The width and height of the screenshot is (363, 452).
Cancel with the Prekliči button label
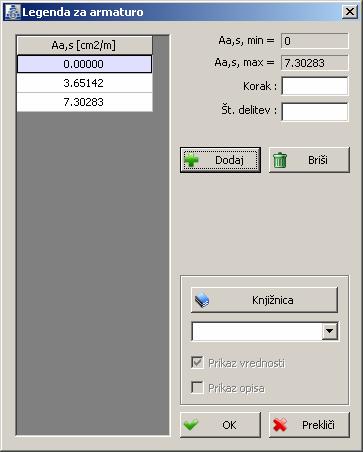pyautogui.click(x=318, y=425)
